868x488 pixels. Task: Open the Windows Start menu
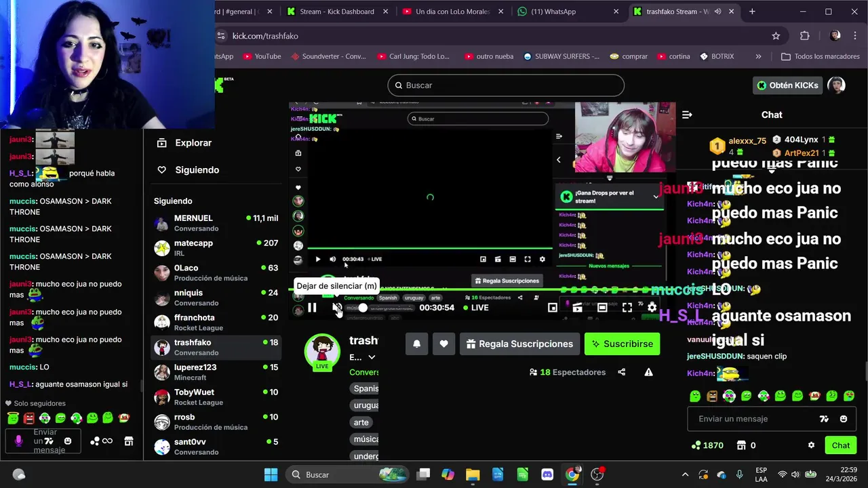click(271, 474)
